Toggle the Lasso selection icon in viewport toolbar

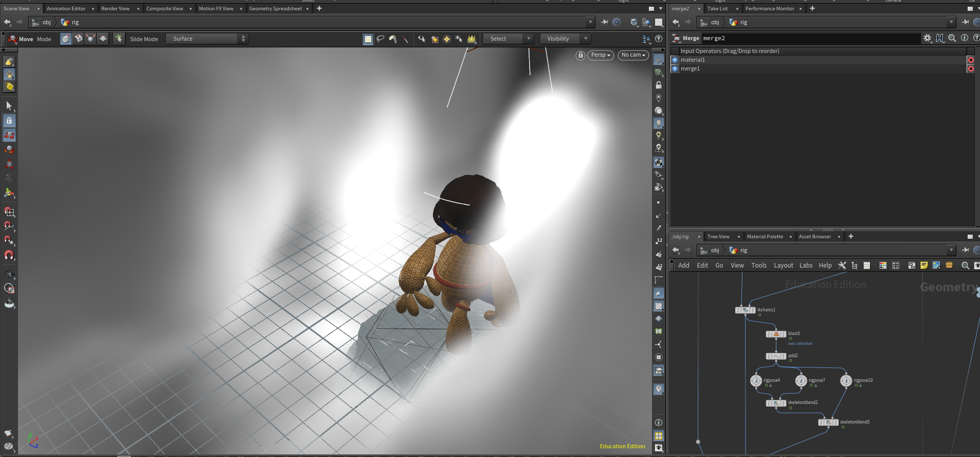click(x=380, y=39)
